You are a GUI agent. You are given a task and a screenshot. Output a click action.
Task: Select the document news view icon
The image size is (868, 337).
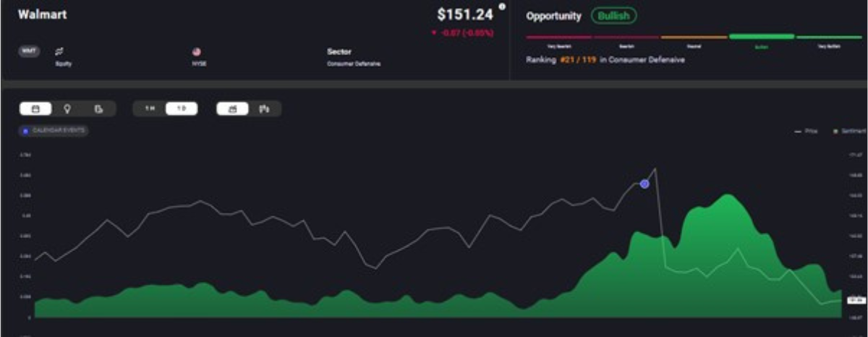point(99,108)
